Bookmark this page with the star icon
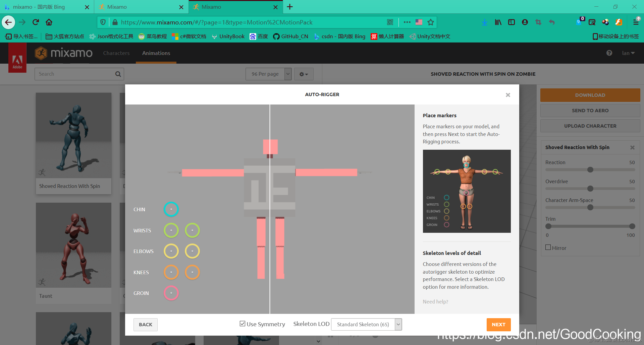The image size is (644, 345). [431, 22]
